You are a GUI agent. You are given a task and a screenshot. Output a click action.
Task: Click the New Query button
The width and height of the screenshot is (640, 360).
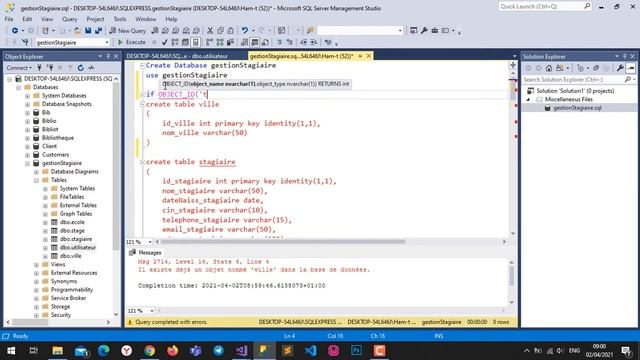tap(127, 31)
